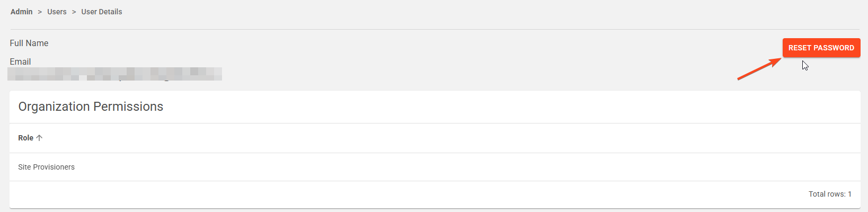Click the word Role in the column header
Image resolution: width=868 pixels, height=212 pixels.
[x=25, y=138]
